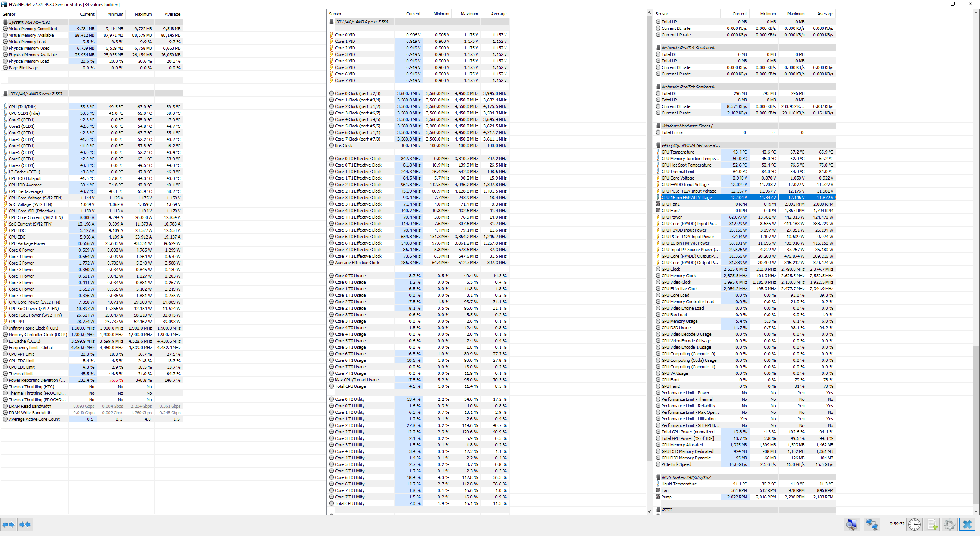The image size is (980, 536).
Task: Select the Total CPU Usage row
Action: tap(350, 386)
